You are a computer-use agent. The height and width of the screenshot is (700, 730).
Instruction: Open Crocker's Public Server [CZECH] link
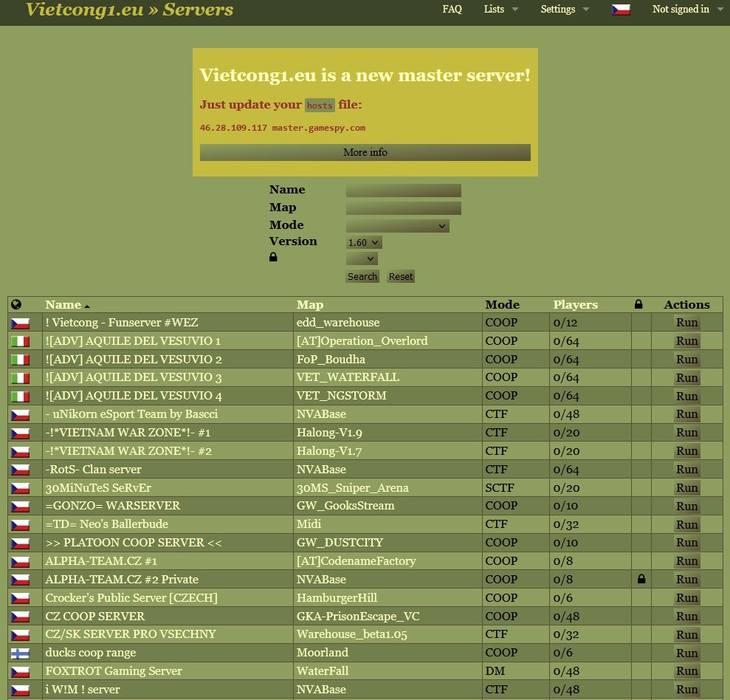coord(131,597)
